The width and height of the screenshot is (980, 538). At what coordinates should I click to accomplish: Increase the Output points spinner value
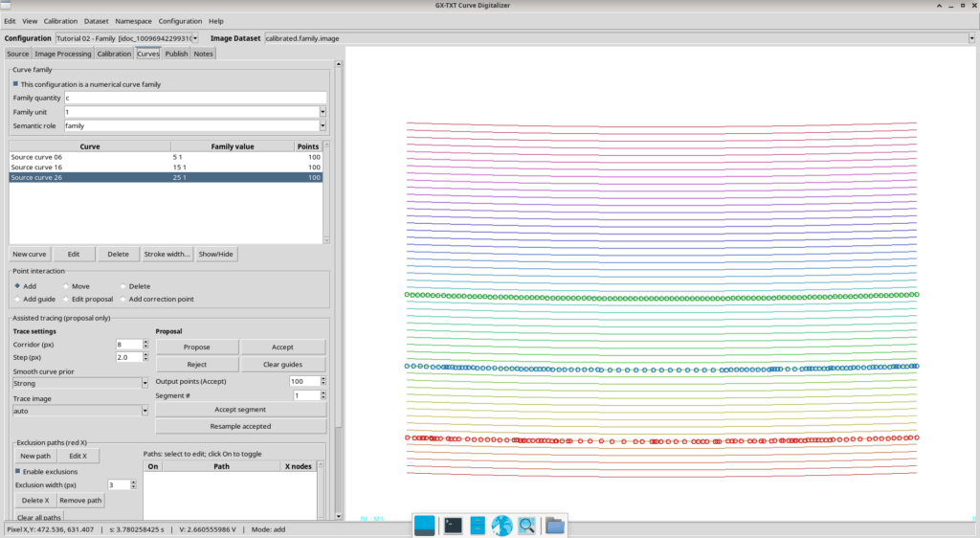click(x=323, y=379)
